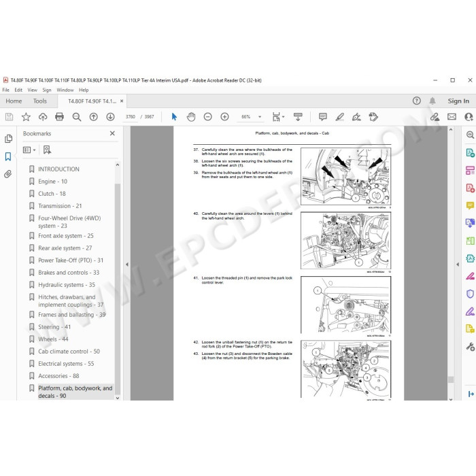Close the T4.80F document tab
Image resolution: width=476 pixels, height=476 pixels.
122,101
